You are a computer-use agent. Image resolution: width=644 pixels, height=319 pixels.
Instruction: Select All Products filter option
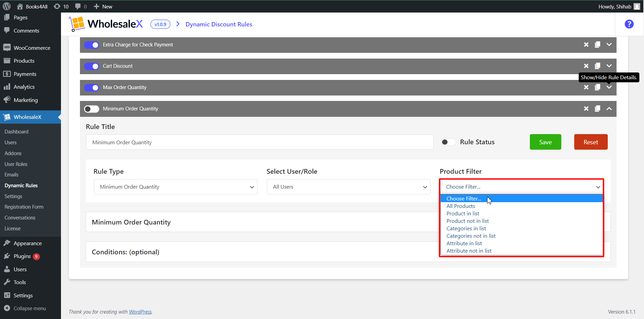[522, 206]
